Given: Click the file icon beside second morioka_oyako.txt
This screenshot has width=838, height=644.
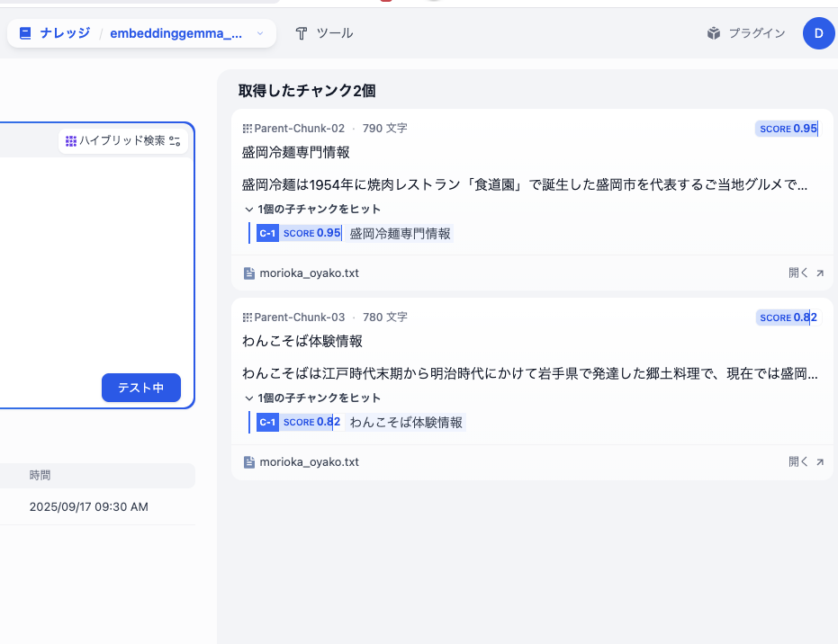Looking at the screenshot, I should point(249,461).
